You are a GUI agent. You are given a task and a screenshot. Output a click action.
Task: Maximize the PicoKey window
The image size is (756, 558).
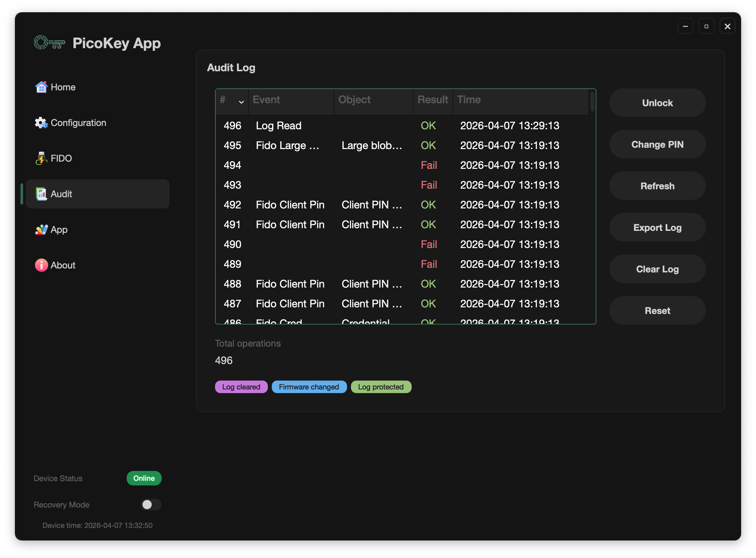[x=706, y=26]
